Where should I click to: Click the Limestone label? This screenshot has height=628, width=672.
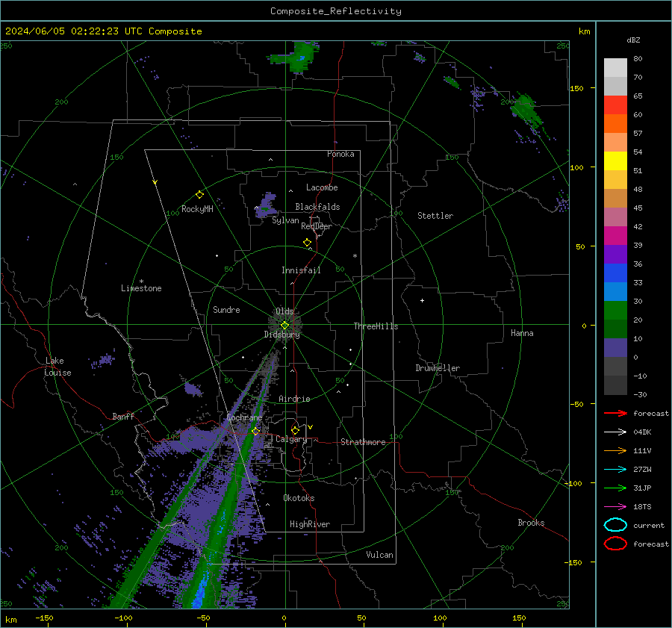point(141,288)
